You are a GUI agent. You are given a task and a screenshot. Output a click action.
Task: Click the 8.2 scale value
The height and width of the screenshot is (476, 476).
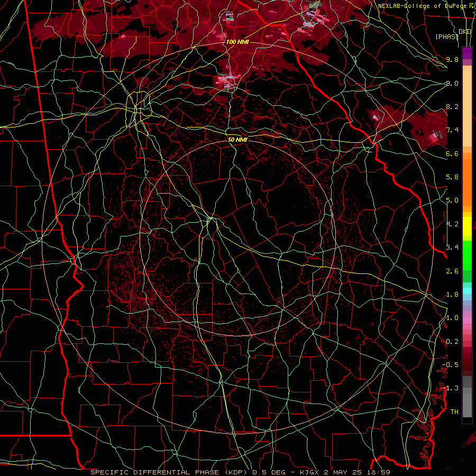(452, 106)
